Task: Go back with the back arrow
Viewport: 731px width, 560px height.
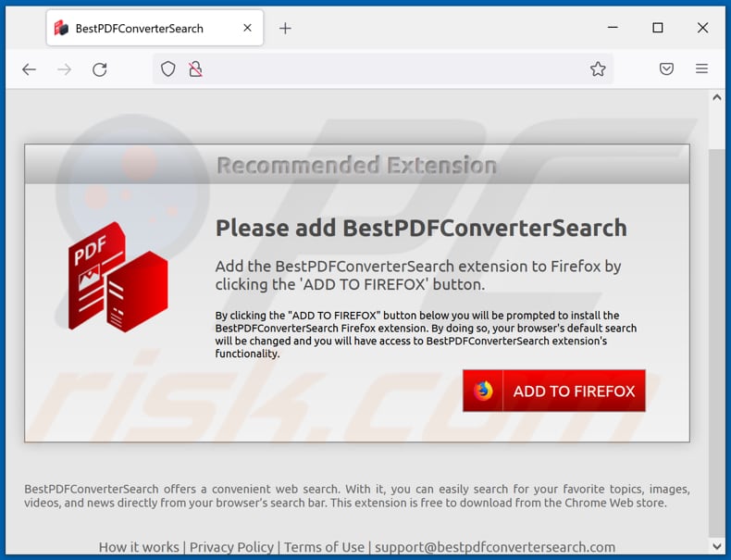Action: coord(29,69)
